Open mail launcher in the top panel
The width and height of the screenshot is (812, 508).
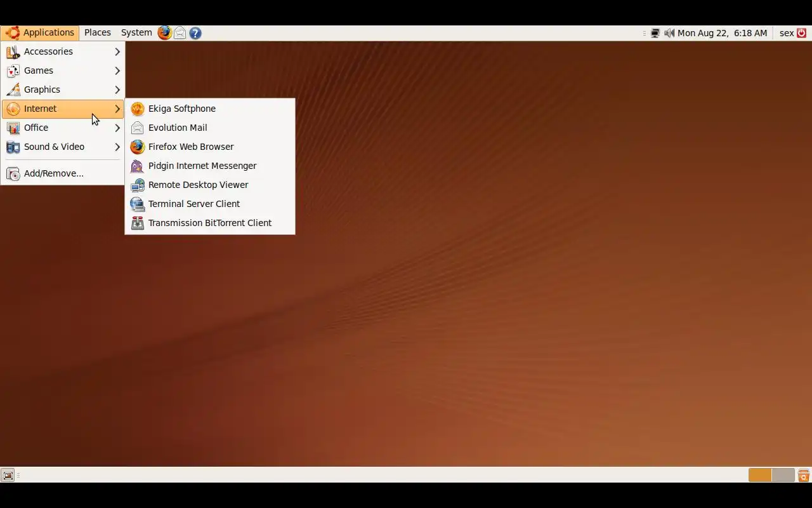[180, 32]
